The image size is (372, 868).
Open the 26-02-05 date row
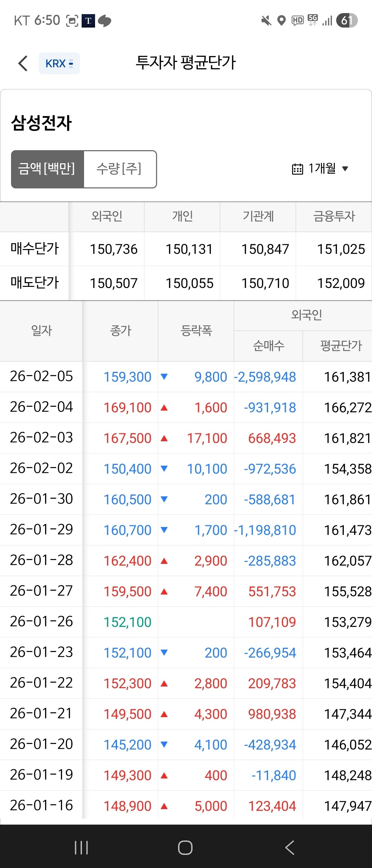click(41, 376)
